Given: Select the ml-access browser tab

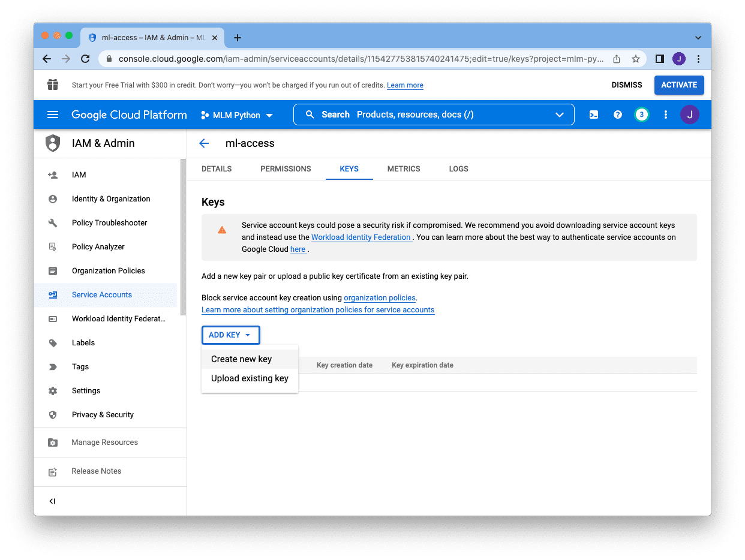Looking at the screenshot, I should 153,38.
